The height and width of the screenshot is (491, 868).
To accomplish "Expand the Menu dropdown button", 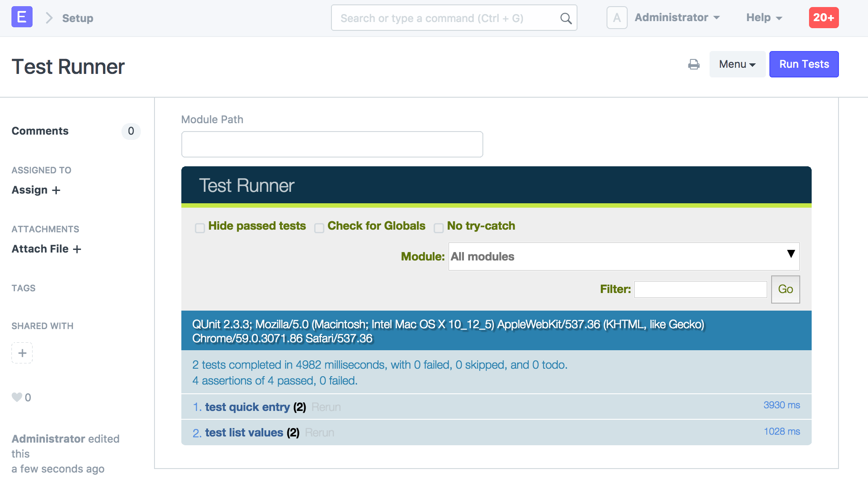I will [x=737, y=65].
